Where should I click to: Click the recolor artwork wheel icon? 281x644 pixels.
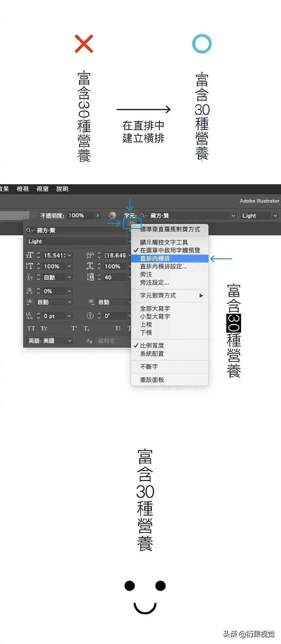(113, 215)
